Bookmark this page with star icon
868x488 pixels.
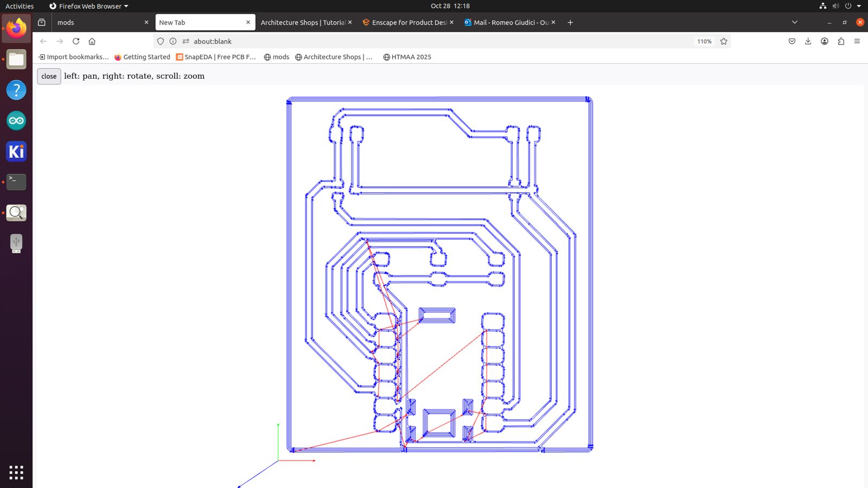click(x=724, y=41)
